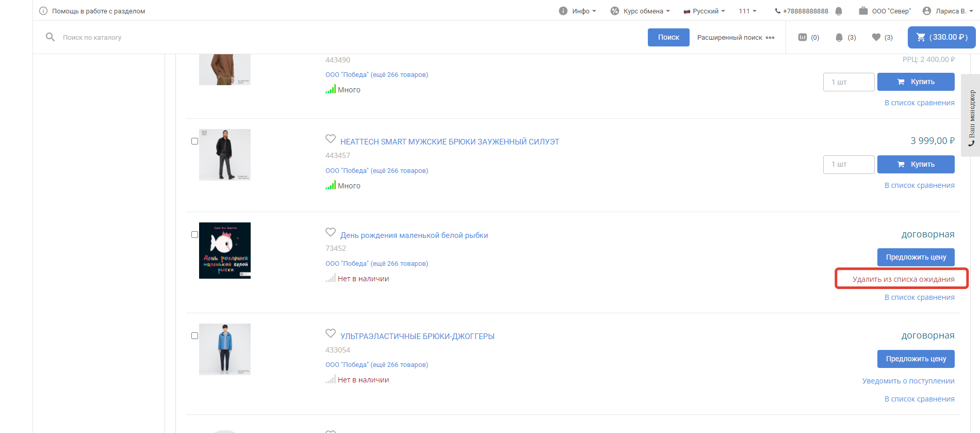This screenshot has height=433, width=980.
Task: Tick checkbox for HEATTECH SMART брюки
Action: click(194, 141)
